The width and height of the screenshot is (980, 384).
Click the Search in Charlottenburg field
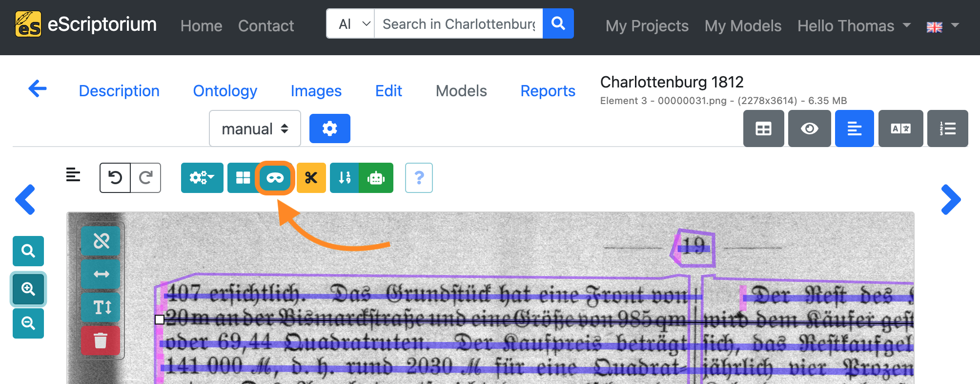459,24
